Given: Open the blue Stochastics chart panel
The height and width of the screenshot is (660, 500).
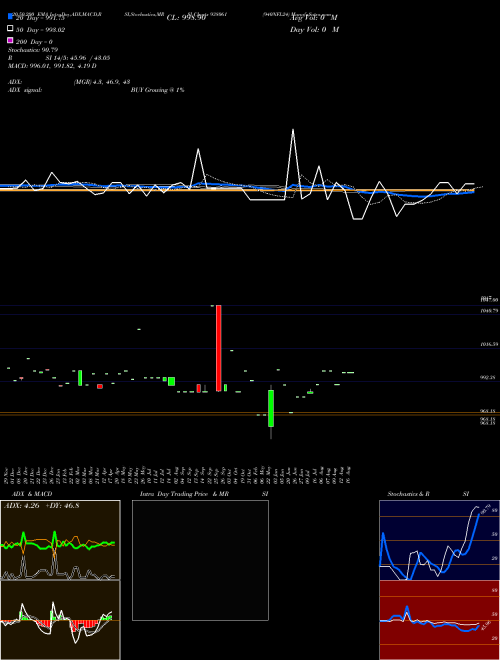Looking at the screenshot, I should (439, 540).
